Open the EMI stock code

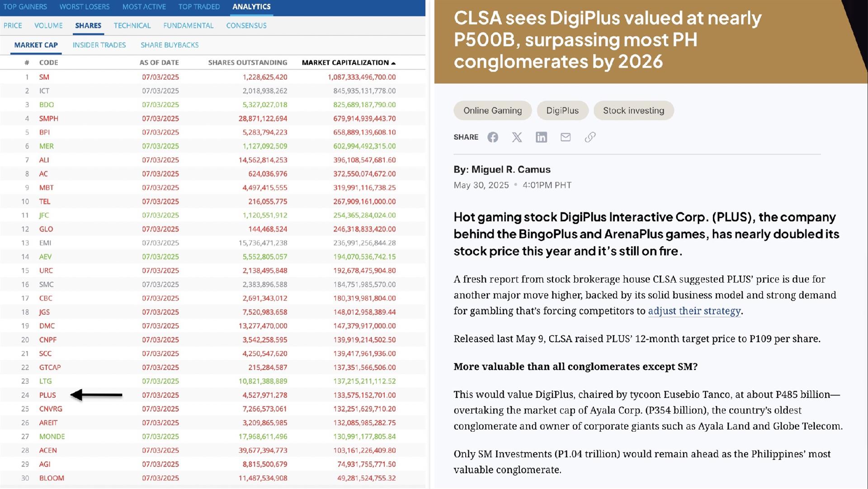point(45,243)
